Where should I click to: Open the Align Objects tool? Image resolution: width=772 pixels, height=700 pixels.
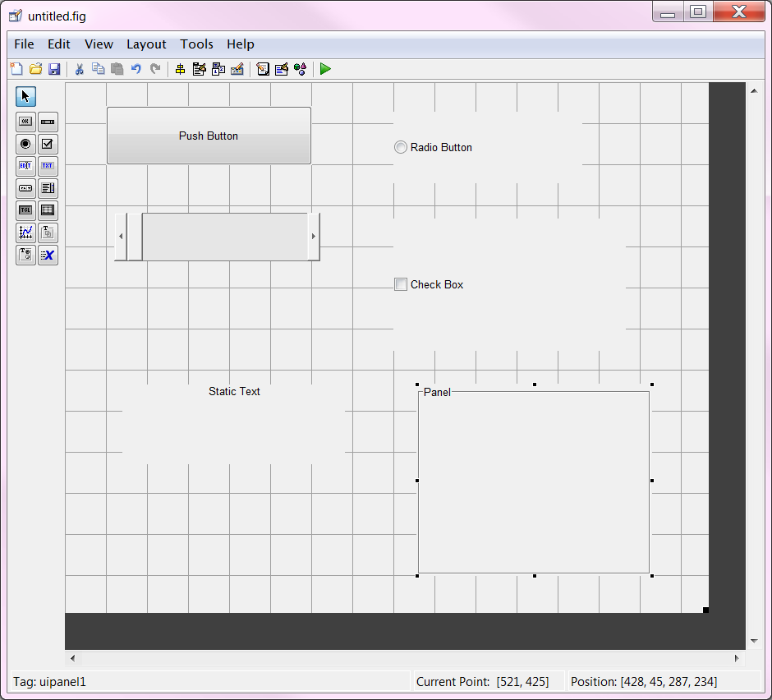(180, 69)
